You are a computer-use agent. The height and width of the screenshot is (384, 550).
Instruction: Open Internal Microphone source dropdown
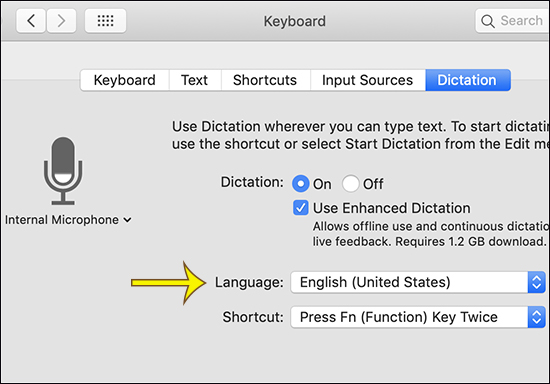pyautogui.click(x=68, y=220)
